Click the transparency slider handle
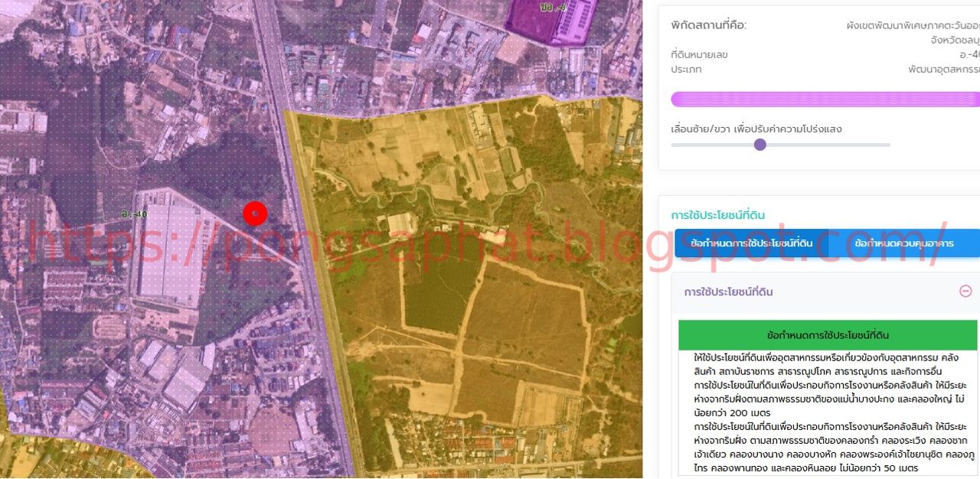980x479 pixels. (x=759, y=145)
